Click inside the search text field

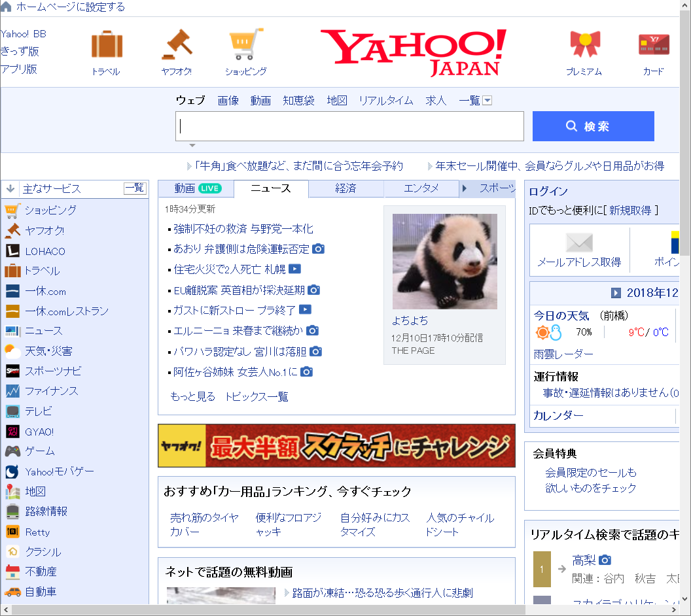point(349,126)
